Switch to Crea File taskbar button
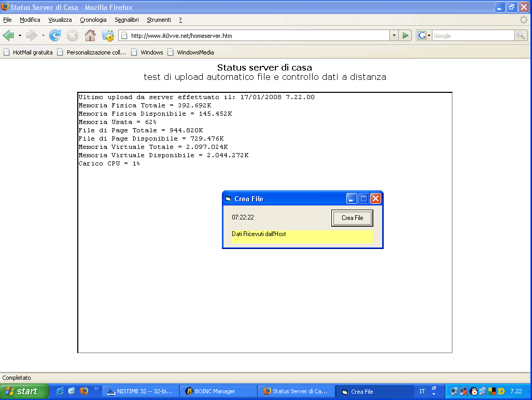The height and width of the screenshot is (400, 532). point(373,392)
